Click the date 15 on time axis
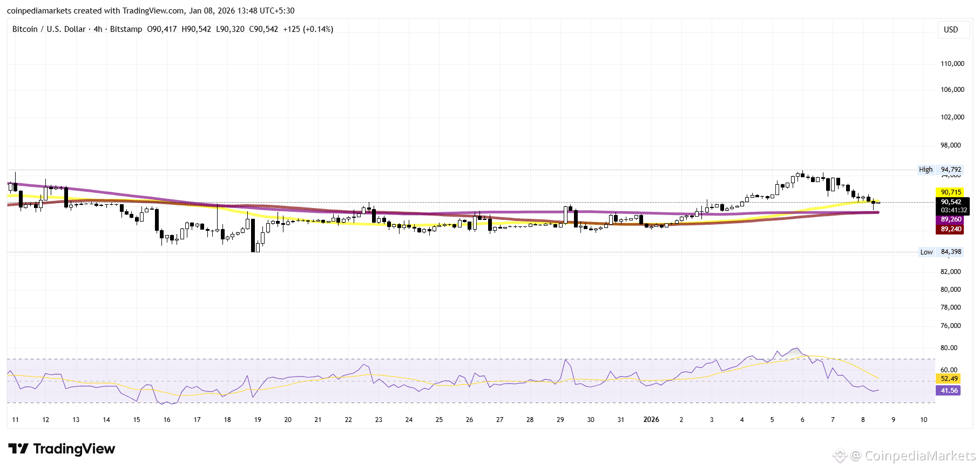The width and height of the screenshot is (980, 469). pos(137,420)
